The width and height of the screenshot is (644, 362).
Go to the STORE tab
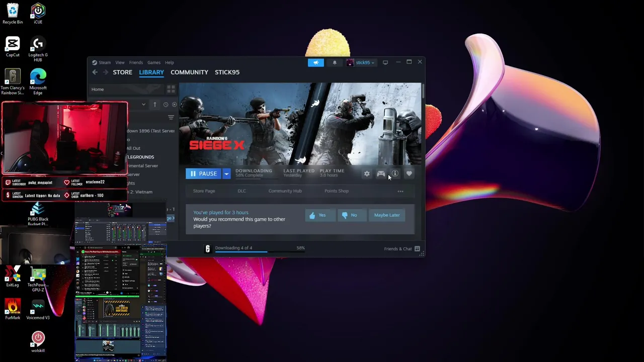coord(122,72)
